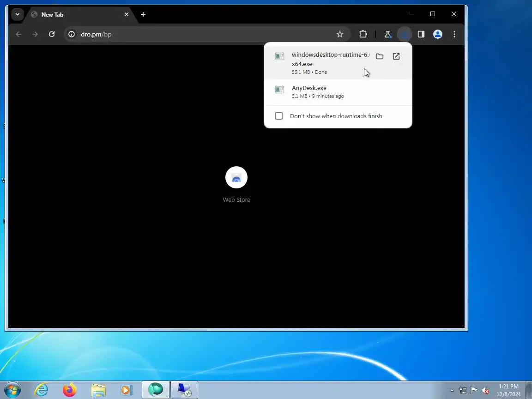Click the Web Store label text

coord(236,200)
